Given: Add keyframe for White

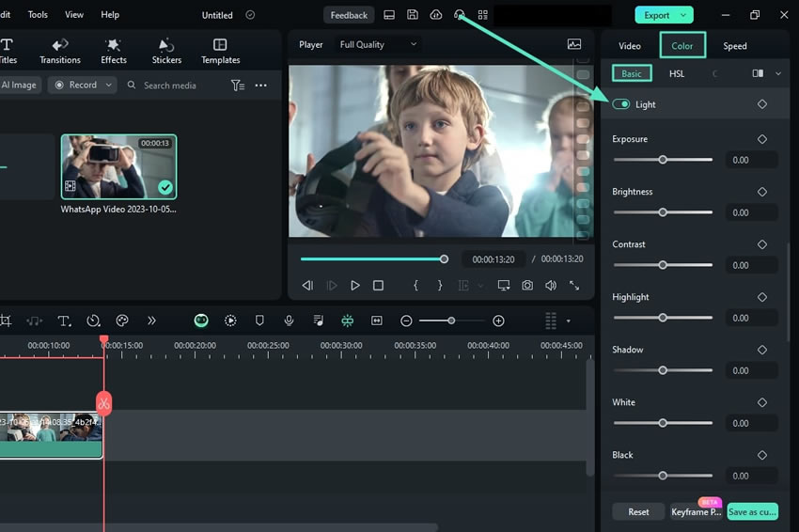Looking at the screenshot, I should (x=762, y=402).
